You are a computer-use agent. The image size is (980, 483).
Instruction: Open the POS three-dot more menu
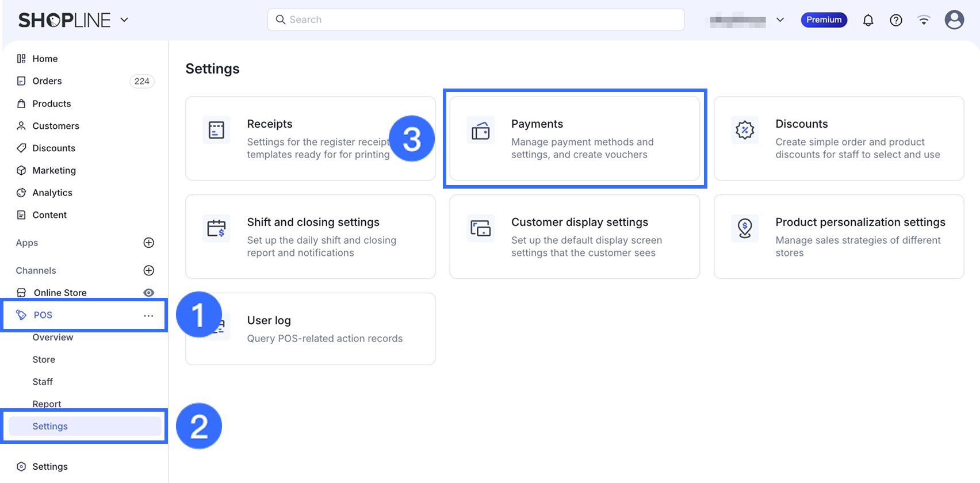[x=148, y=315]
